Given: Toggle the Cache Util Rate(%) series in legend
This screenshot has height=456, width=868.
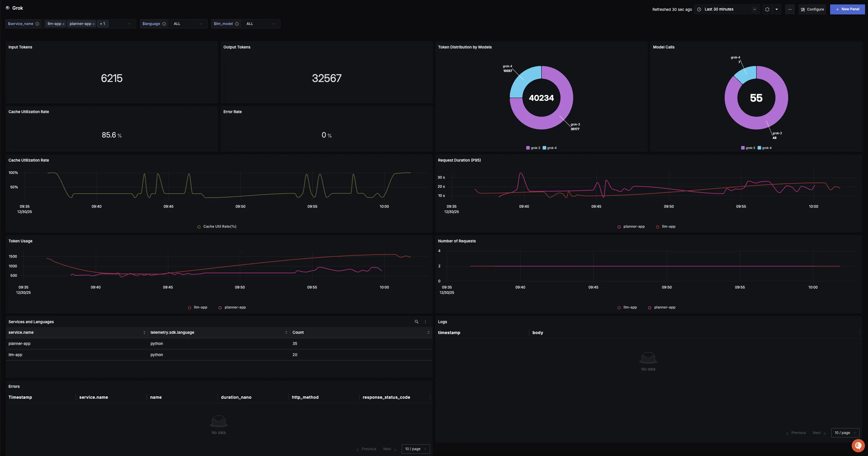Looking at the screenshot, I should tap(217, 226).
